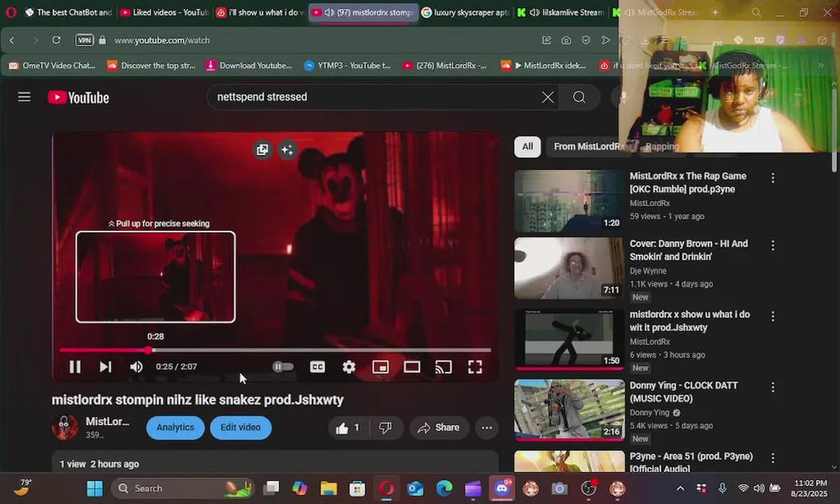840x504 pixels.
Task: Seek on the red video progress bar
Action: [275, 350]
